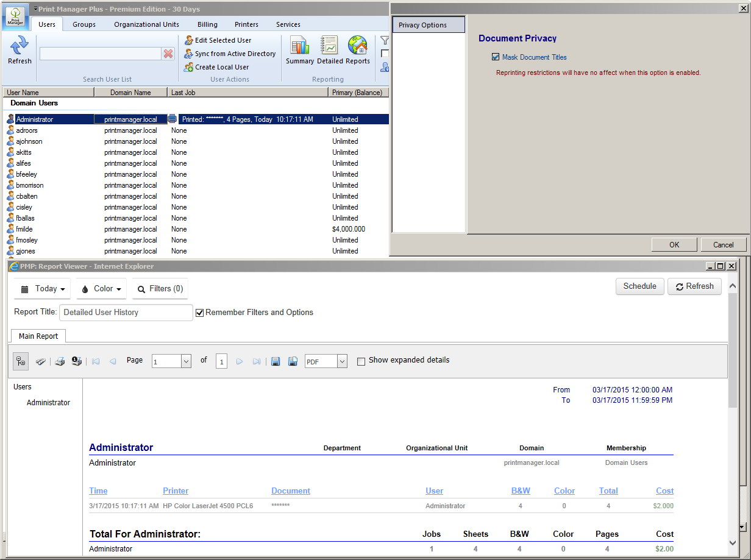751x560 pixels.
Task: Open the Today date range dropdown
Action: pos(43,289)
